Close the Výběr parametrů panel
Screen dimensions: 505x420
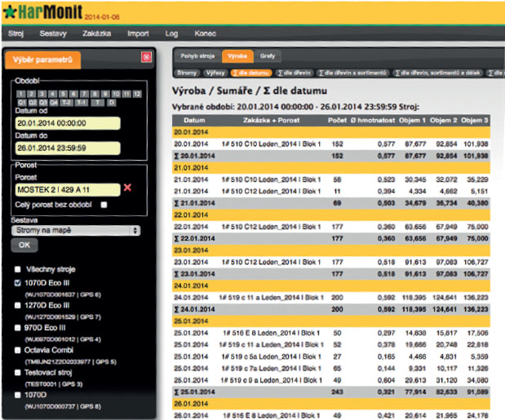tap(146, 57)
